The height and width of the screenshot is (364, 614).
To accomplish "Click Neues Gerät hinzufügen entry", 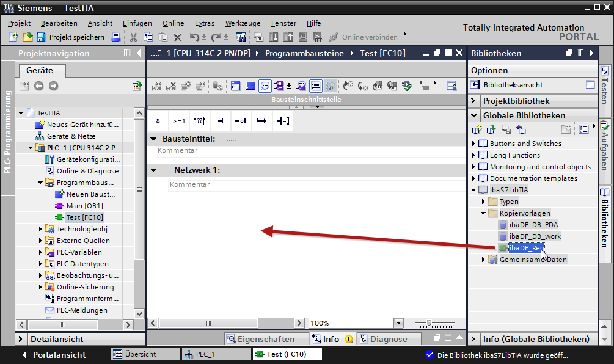I will click(x=82, y=125).
